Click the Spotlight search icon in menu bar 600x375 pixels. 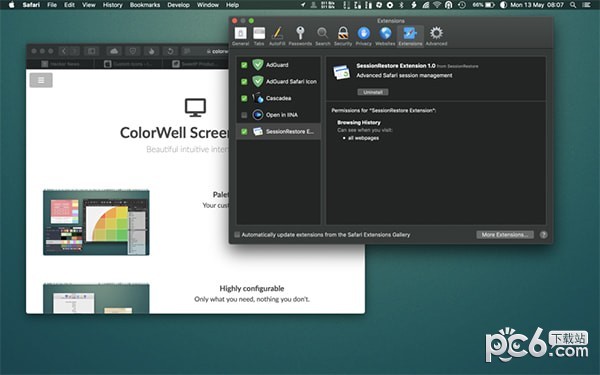click(x=573, y=5)
